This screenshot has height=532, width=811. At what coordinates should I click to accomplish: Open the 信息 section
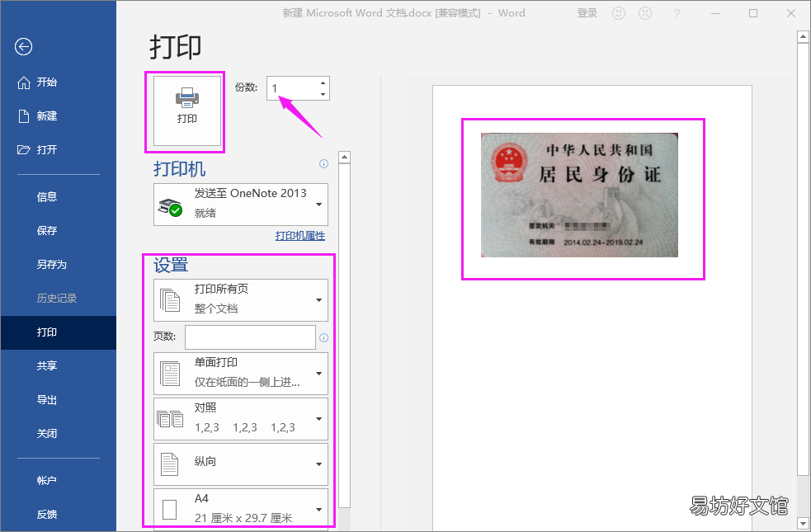(58, 196)
